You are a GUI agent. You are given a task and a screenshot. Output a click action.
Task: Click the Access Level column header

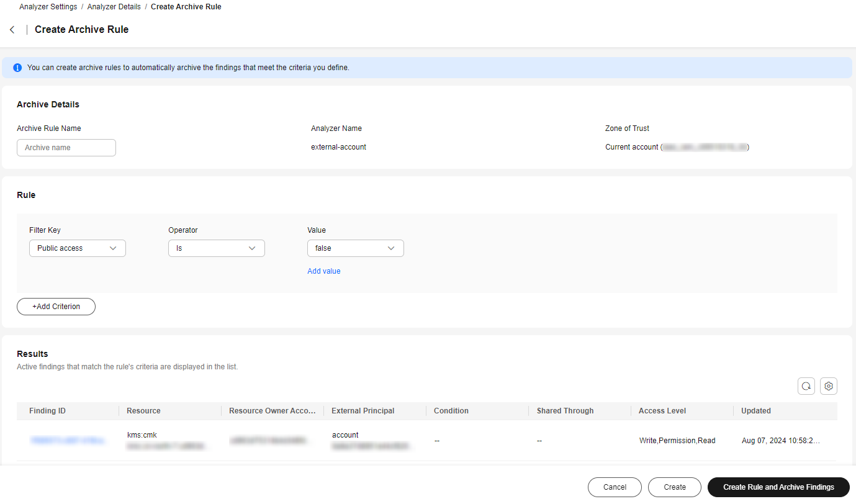point(662,411)
